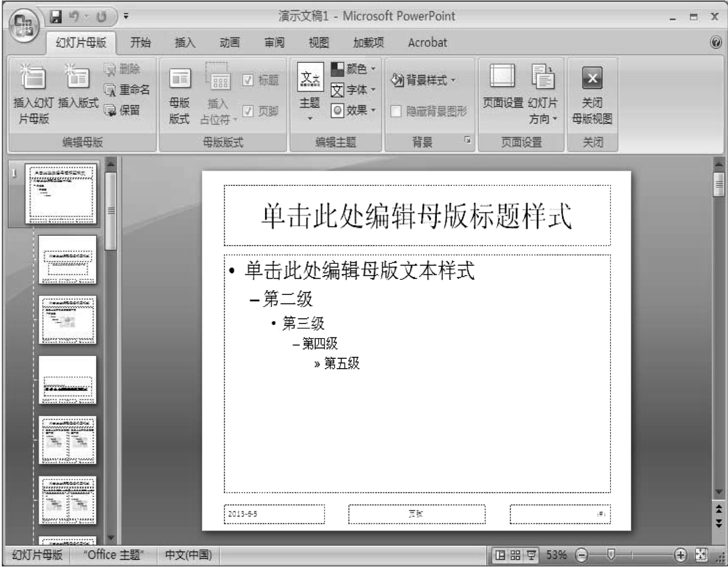728x567 pixels.
Task: Delete the selected master (删除)
Action: 122,69
